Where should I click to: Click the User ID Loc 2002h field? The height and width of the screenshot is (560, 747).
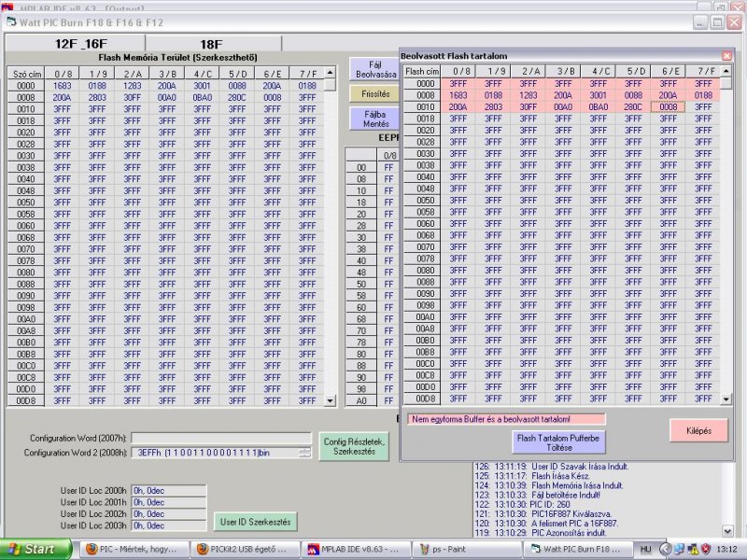(x=169, y=514)
